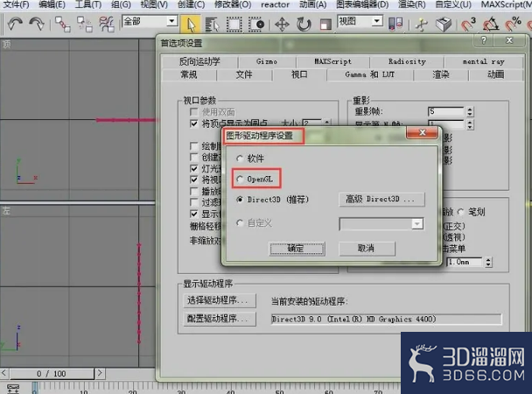This screenshot has width=532, height=394.
Task: Open 视图 reference coordinate dropdown
Action: coord(376,21)
